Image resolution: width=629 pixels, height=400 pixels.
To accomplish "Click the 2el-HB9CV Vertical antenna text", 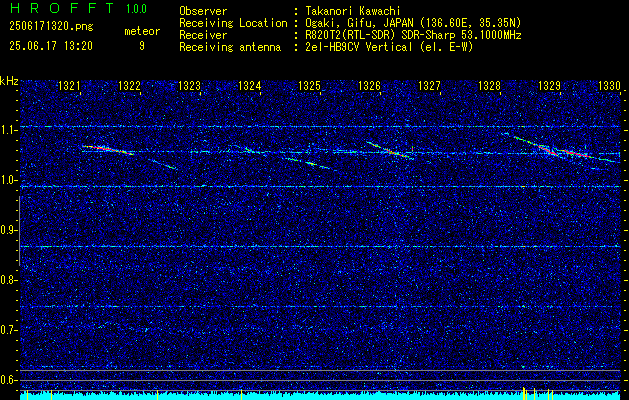I will pyautogui.click(x=389, y=47).
